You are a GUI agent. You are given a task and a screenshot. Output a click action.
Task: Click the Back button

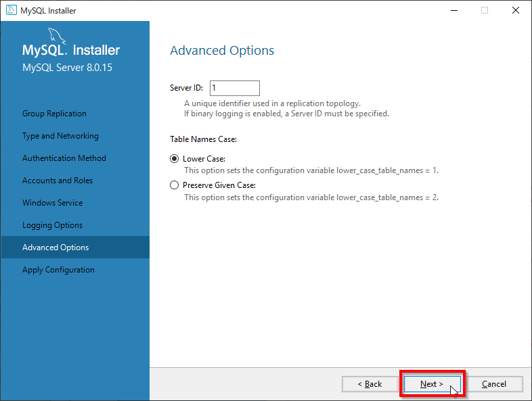pyautogui.click(x=370, y=384)
